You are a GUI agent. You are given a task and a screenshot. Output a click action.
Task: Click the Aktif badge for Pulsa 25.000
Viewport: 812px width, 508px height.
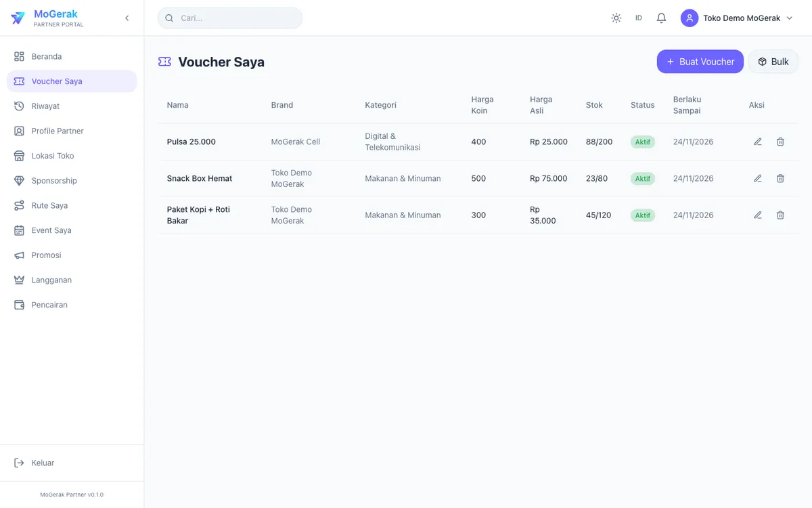(643, 142)
